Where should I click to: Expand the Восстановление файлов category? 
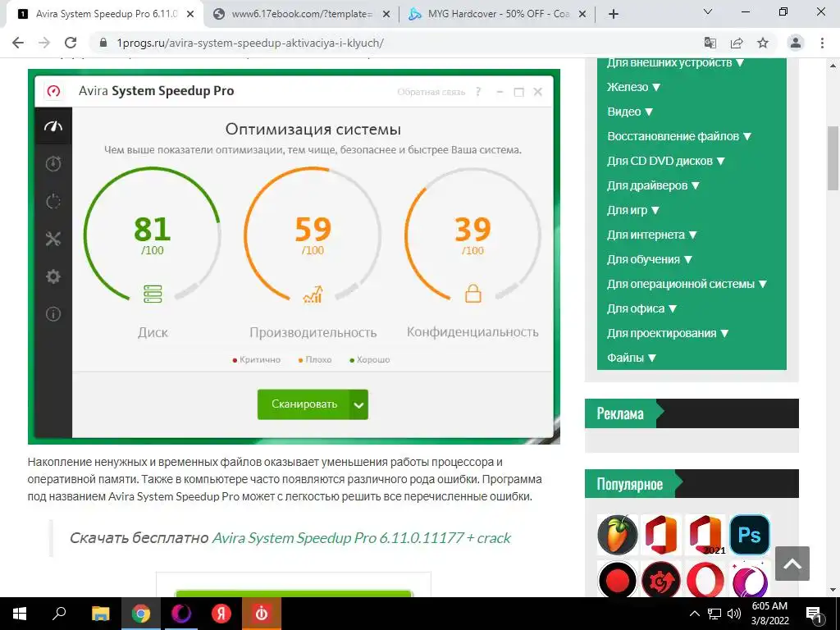pos(679,137)
